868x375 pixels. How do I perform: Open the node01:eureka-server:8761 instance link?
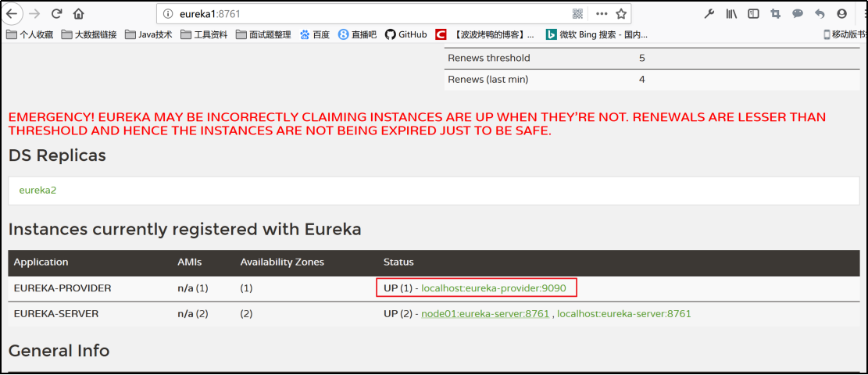tap(485, 313)
